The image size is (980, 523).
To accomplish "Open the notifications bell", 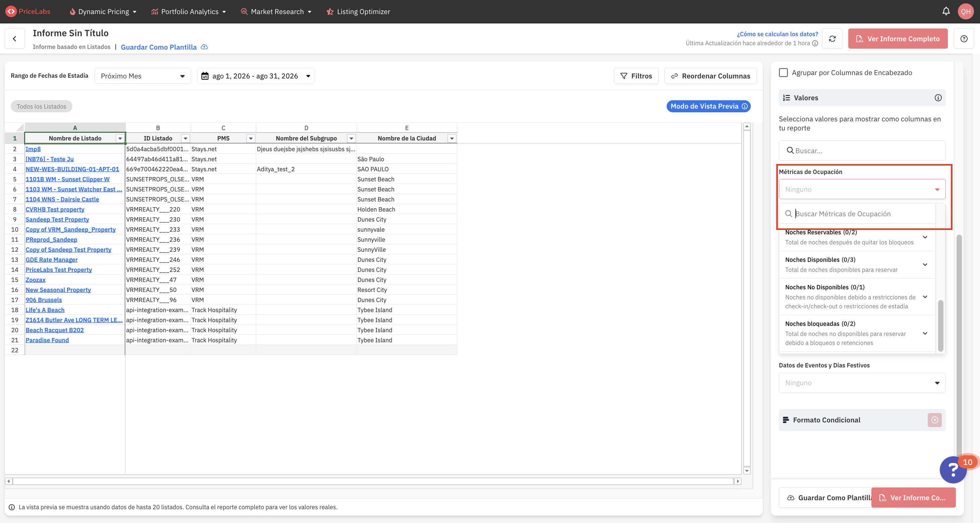I will pos(946,11).
